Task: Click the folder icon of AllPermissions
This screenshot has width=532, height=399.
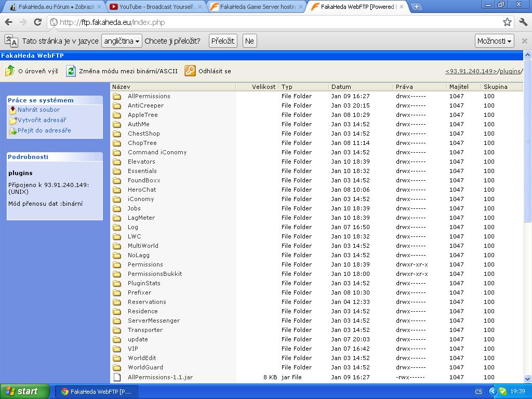Action: pos(117,96)
